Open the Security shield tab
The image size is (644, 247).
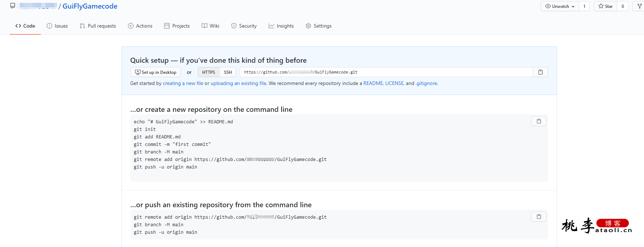coord(244,26)
